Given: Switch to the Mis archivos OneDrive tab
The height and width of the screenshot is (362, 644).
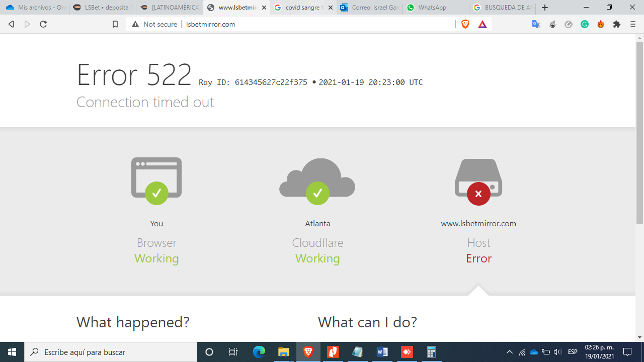Looking at the screenshot, I should coord(35,8).
